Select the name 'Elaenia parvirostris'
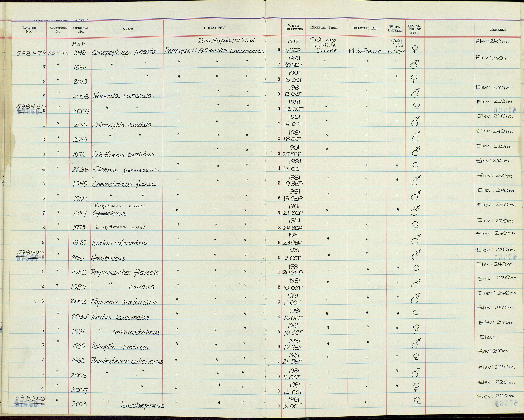This screenshot has width=524, height=420. (x=126, y=169)
